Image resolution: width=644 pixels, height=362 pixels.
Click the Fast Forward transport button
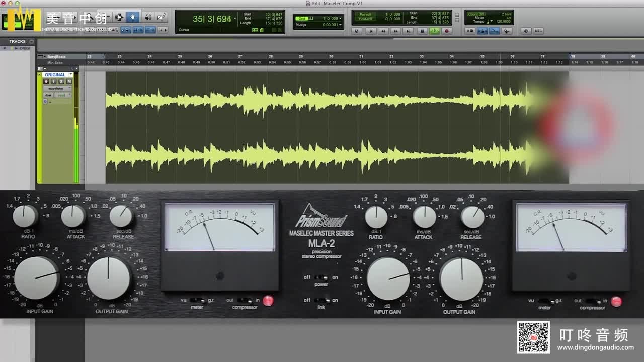pos(396,31)
